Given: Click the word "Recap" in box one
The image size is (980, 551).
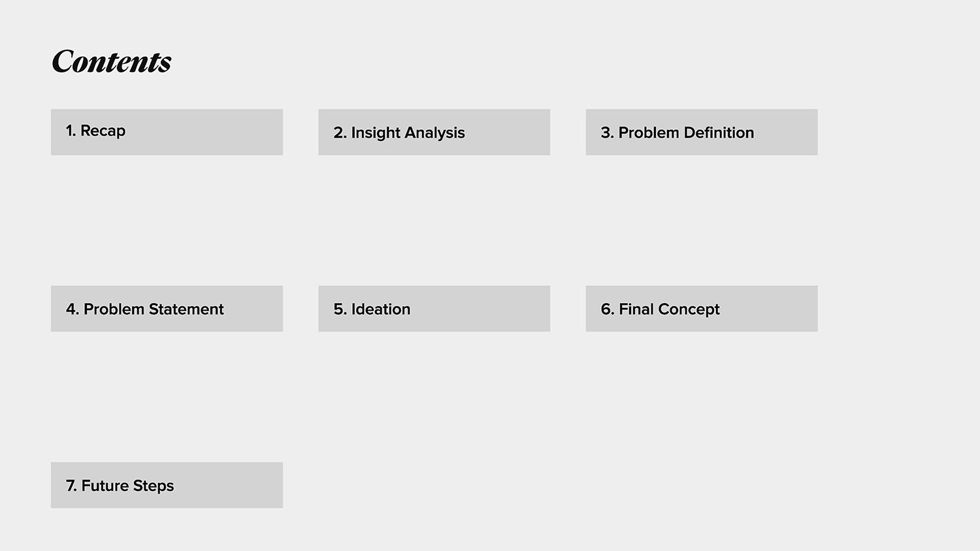Looking at the screenshot, I should coord(103,131).
